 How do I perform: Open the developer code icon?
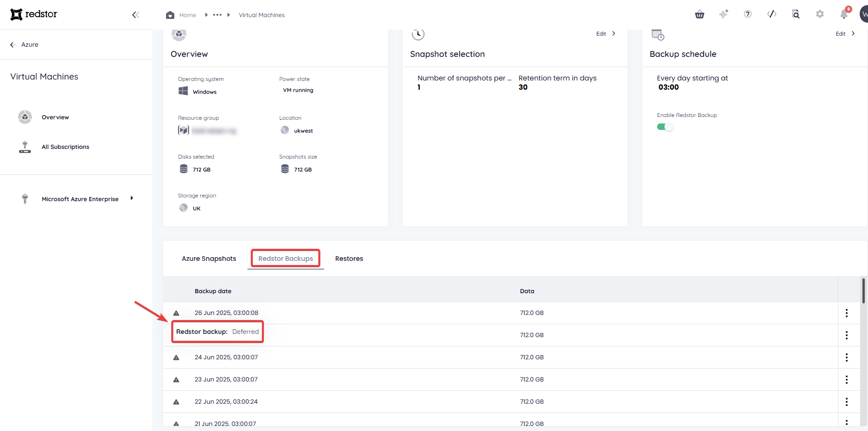coord(772,14)
